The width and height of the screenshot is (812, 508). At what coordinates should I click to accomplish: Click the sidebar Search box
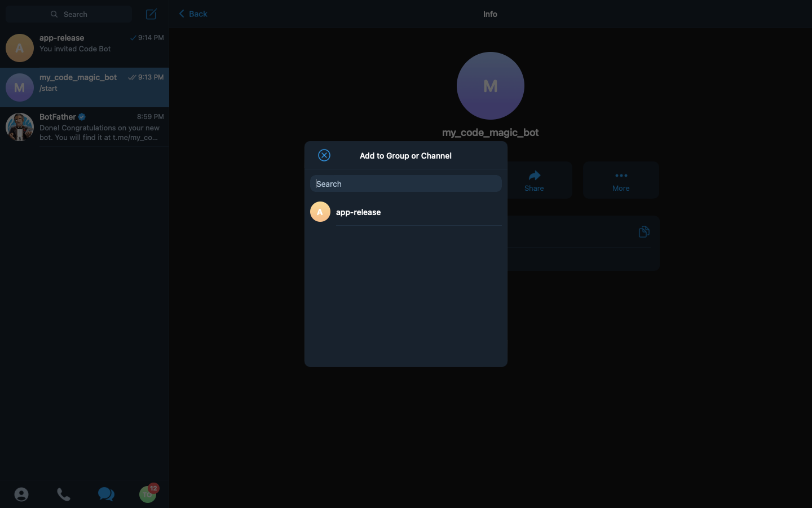click(x=69, y=14)
